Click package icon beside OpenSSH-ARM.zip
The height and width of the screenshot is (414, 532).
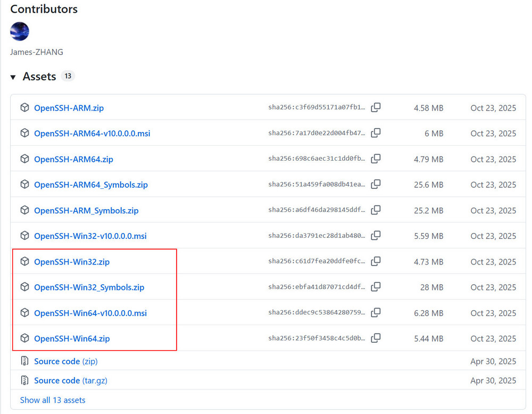24,107
